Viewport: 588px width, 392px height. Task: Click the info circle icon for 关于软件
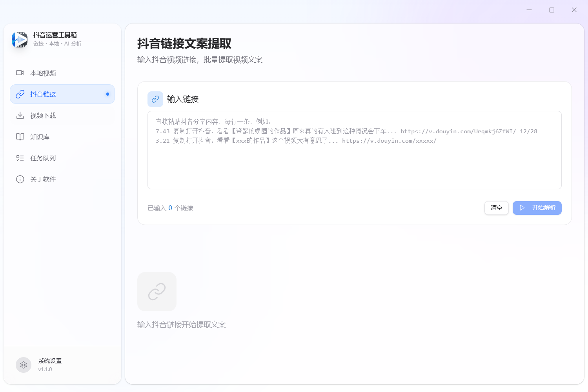click(20, 179)
